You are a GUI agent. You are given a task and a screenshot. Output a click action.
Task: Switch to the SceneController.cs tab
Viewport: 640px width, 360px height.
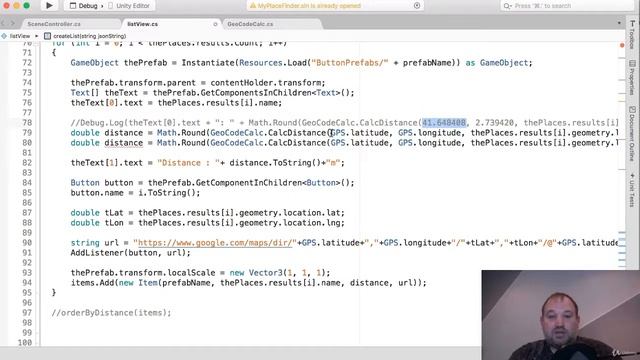click(54, 24)
